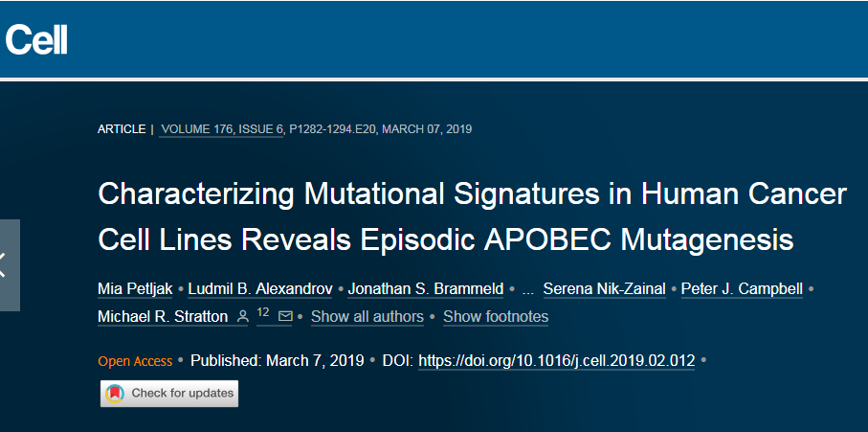Click the email envelope icon
Image resolution: width=868 pixels, height=432 pixels.
[285, 316]
